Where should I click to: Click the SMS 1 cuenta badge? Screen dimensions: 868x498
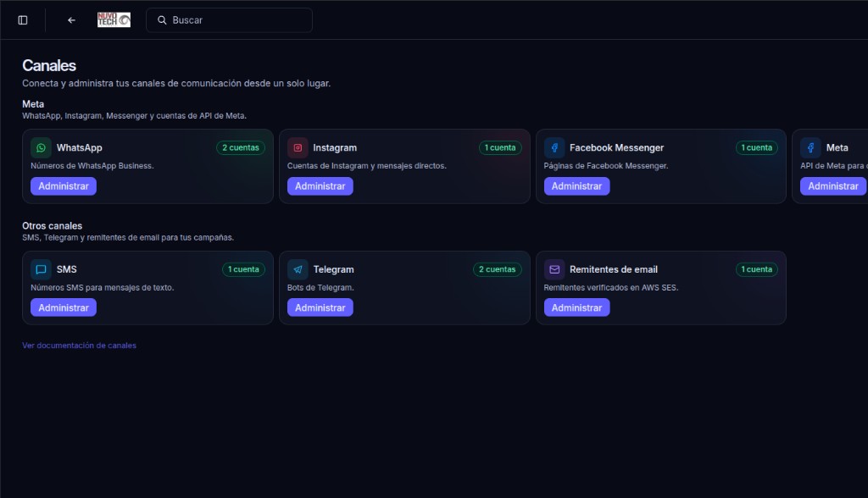[x=243, y=269]
